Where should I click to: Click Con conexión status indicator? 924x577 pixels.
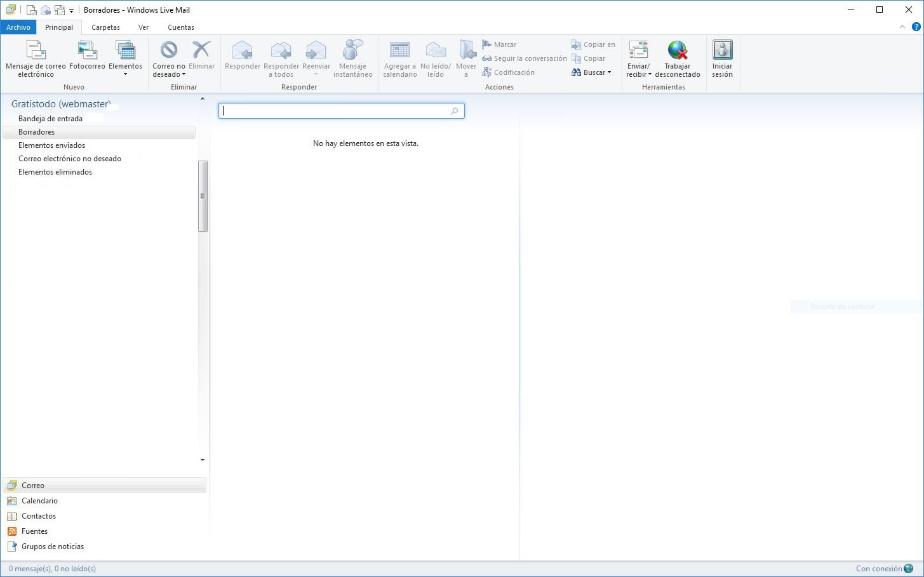(885, 569)
